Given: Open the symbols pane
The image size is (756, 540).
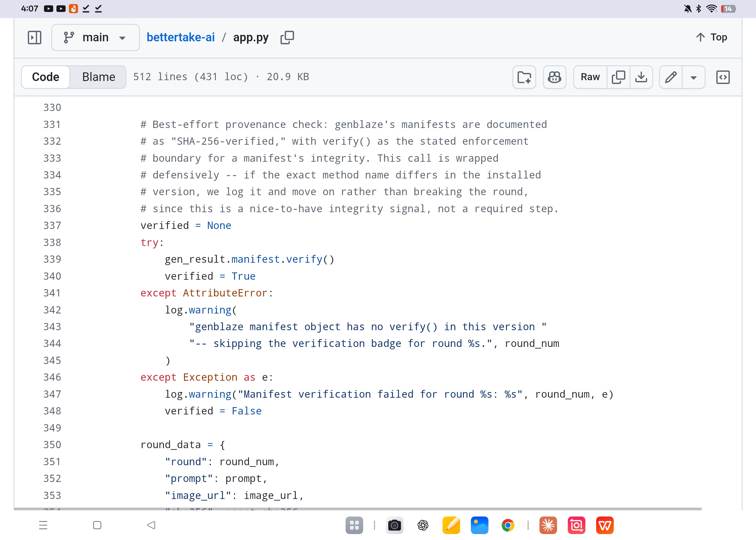Looking at the screenshot, I should (x=723, y=77).
